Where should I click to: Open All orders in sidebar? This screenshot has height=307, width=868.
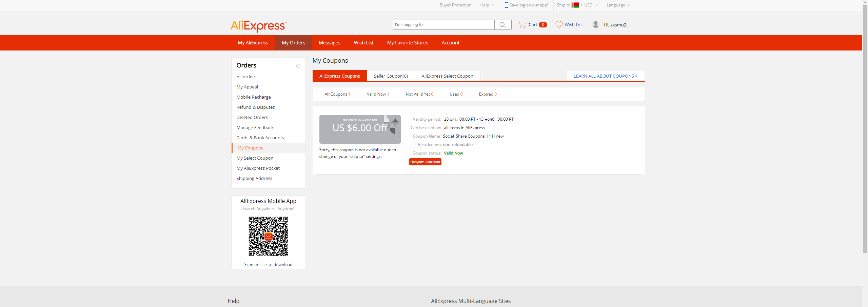pyautogui.click(x=246, y=77)
